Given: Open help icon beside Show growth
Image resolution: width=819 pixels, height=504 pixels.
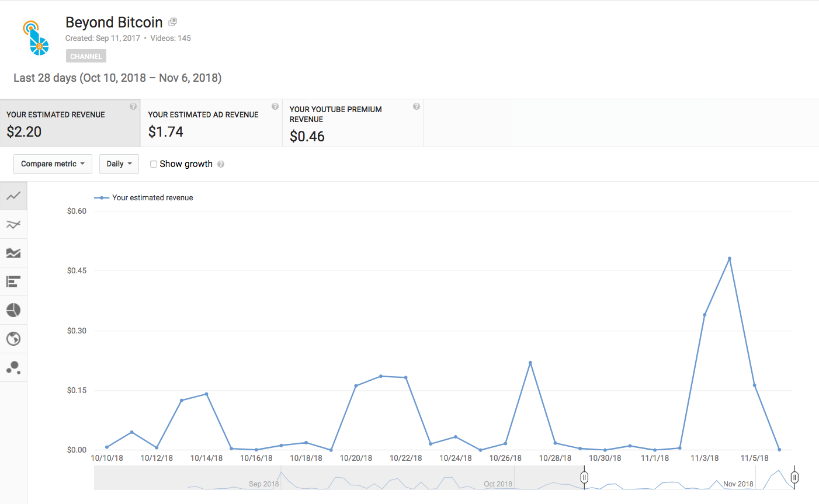Looking at the screenshot, I should 221,164.
